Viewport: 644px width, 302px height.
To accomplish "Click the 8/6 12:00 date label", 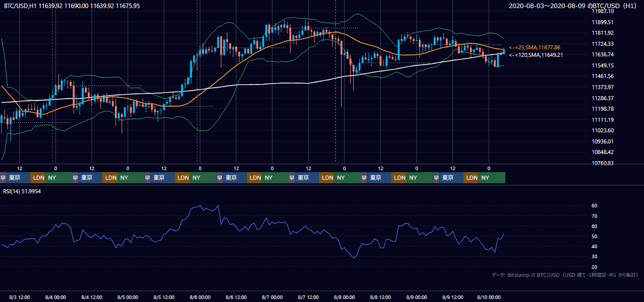I will [237, 297].
